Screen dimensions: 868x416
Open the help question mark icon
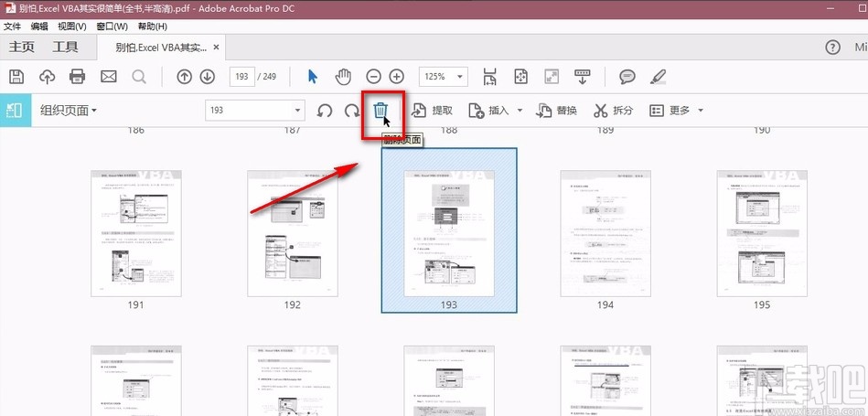pos(832,48)
